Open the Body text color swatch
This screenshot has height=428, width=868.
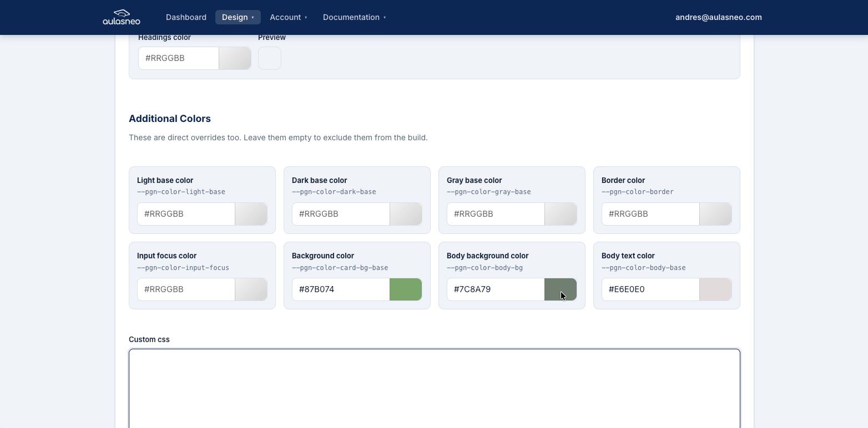point(715,289)
